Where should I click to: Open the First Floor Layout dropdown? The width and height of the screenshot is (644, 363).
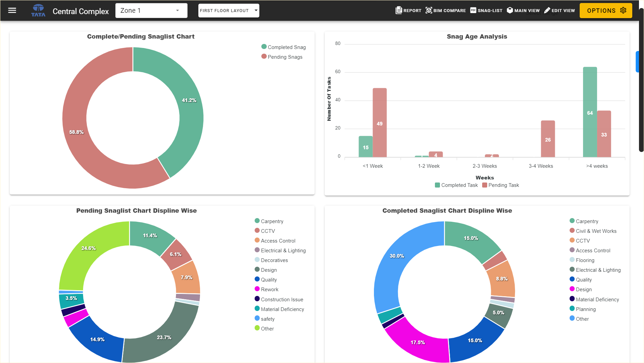point(229,10)
